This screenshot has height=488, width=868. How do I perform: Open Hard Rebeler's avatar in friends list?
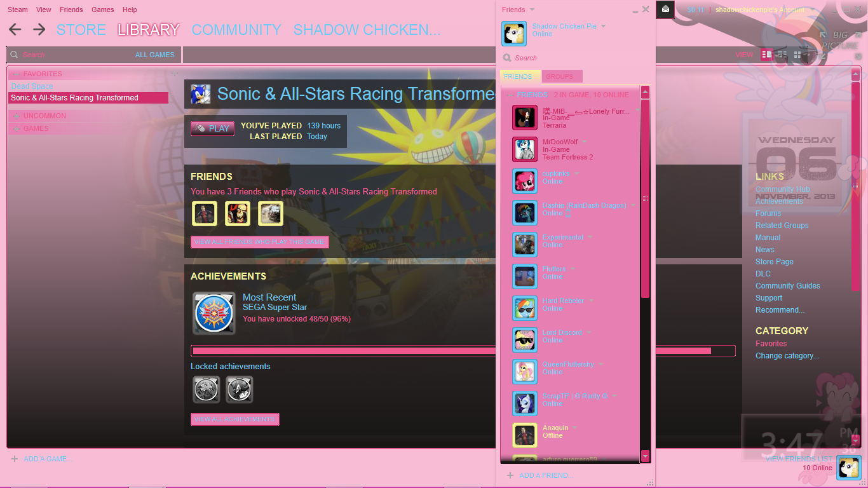525,308
